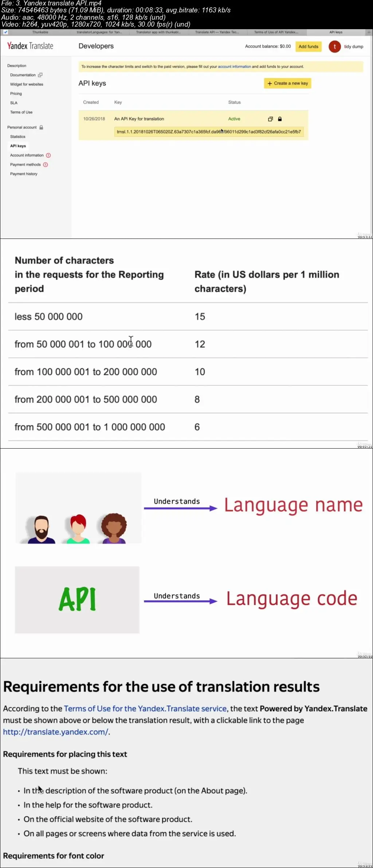The height and width of the screenshot is (868, 373).
Task: Click the warning icon beside Account information
Action: (x=48, y=155)
